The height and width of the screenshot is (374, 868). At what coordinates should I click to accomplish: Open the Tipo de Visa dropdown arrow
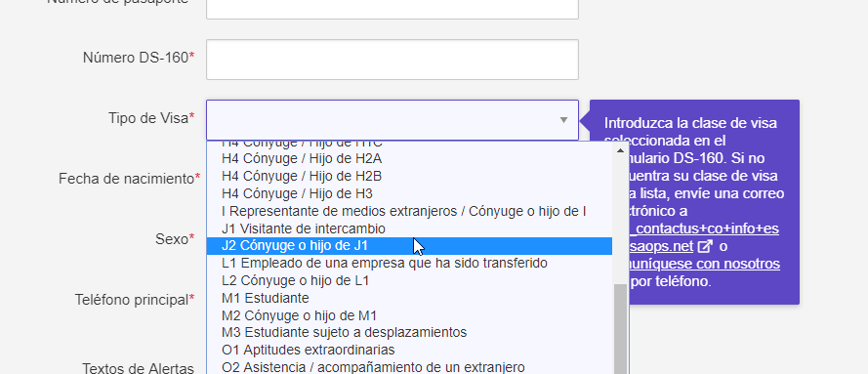tap(563, 120)
